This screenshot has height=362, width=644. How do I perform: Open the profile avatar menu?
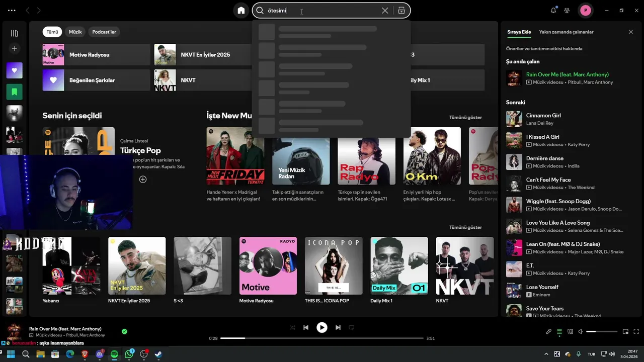point(585,11)
